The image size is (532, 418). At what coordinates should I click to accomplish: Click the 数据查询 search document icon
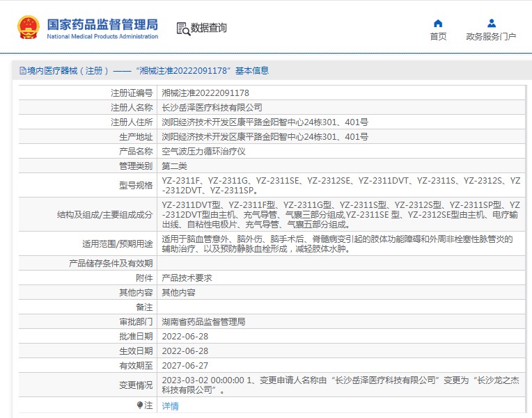pos(183,29)
